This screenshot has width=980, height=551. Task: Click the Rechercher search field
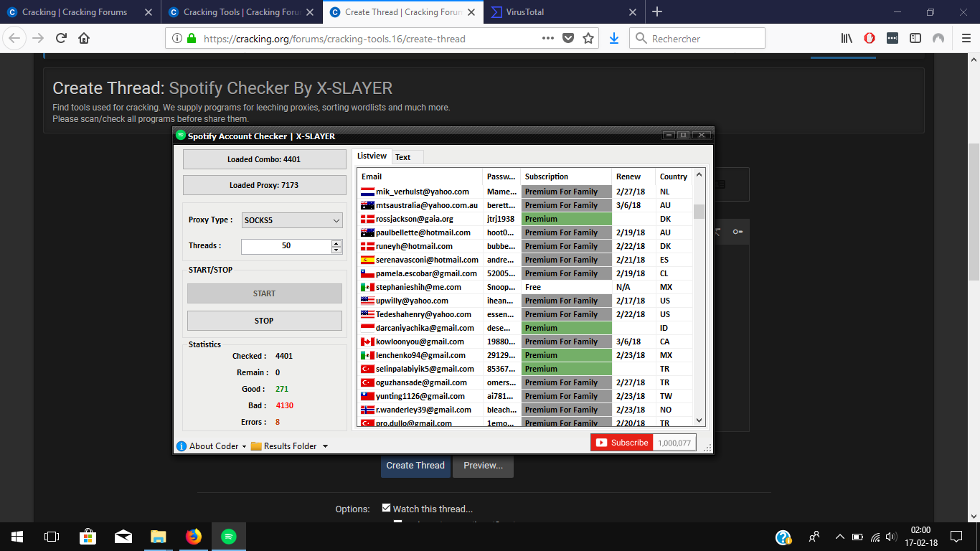click(697, 39)
